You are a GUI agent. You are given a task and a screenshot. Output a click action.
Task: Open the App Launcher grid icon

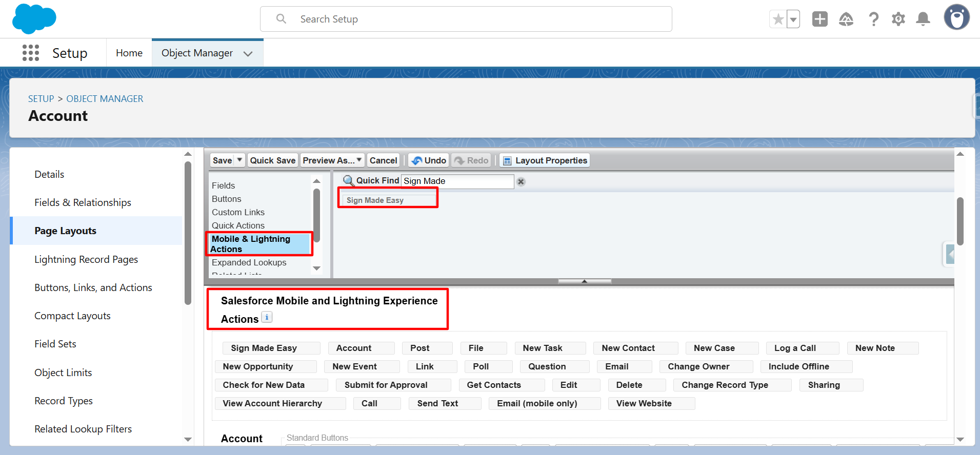(x=31, y=53)
